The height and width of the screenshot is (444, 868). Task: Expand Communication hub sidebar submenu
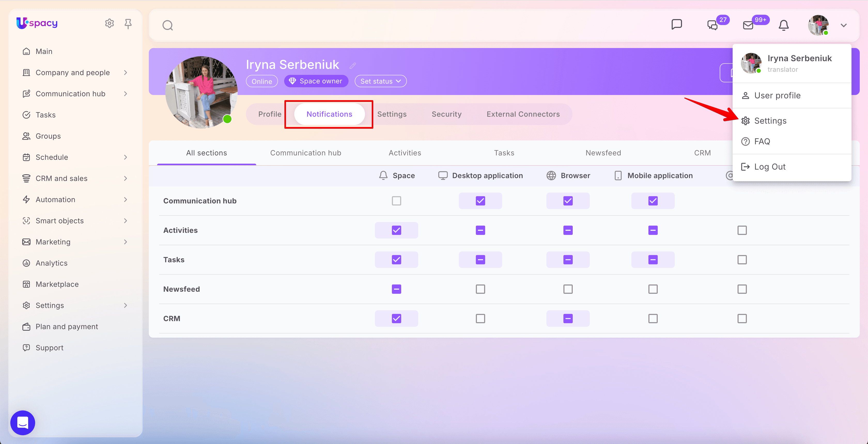tap(125, 94)
